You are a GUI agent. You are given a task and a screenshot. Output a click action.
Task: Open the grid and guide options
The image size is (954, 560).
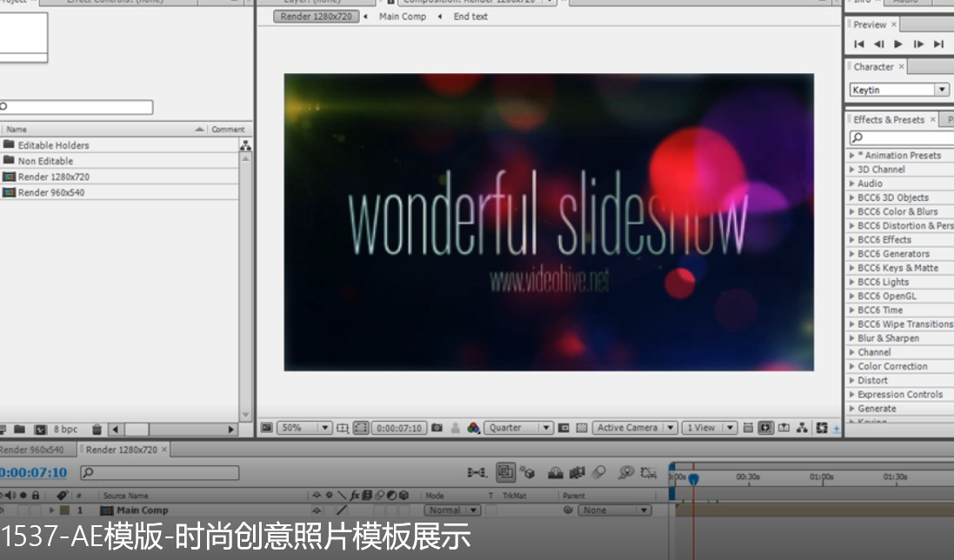click(343, 428)
